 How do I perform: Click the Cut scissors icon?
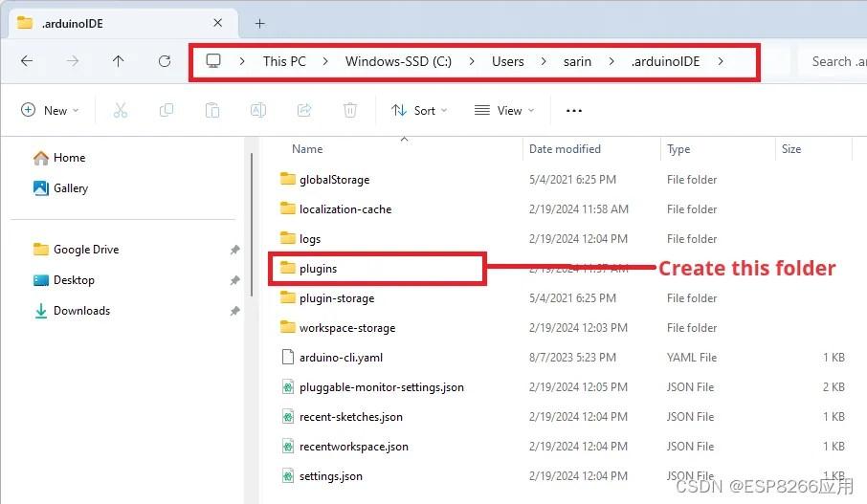pyautogui.click(x=120, y=111)
